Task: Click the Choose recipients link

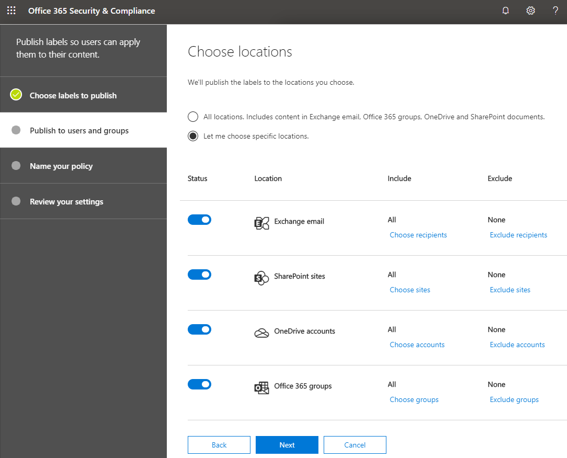Action: pos(418,235)
